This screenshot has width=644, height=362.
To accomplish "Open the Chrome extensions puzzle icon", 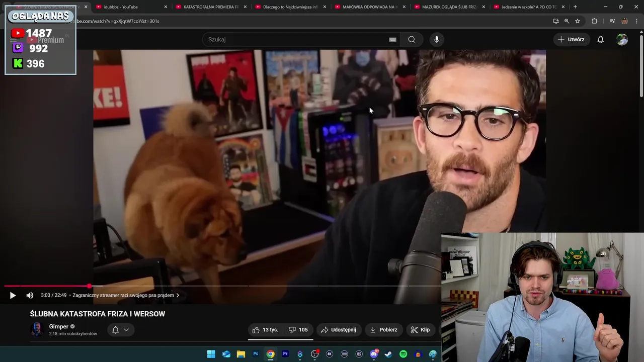I will pyautogui.click(x=595, y=21).
